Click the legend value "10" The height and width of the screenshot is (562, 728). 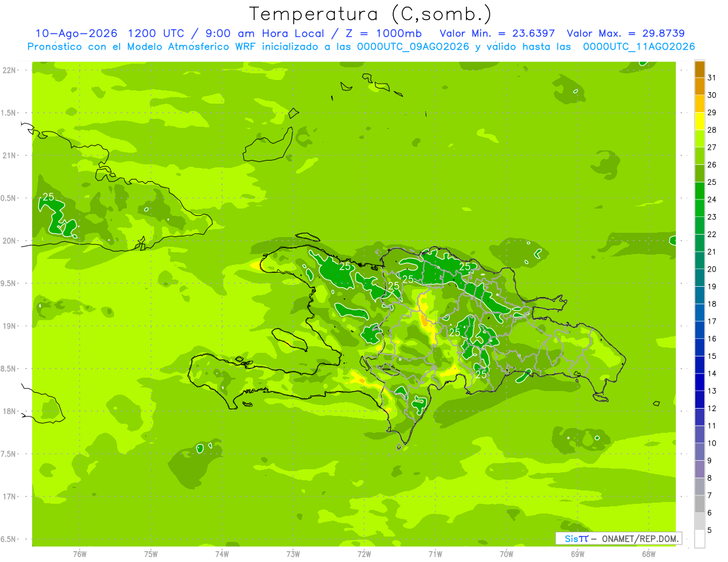point(712,443)
